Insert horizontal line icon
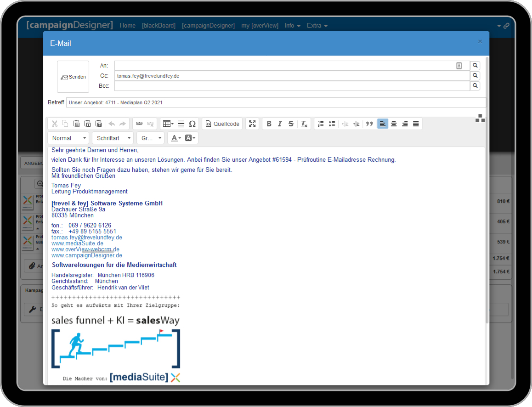 pyautogui.click(x=181, y=124)
